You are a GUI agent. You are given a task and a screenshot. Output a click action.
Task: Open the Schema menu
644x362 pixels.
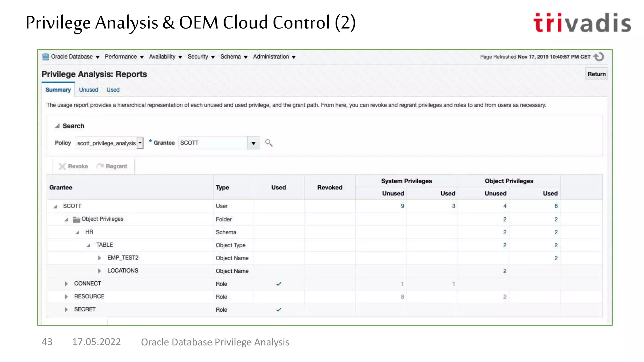pos(234,57)
